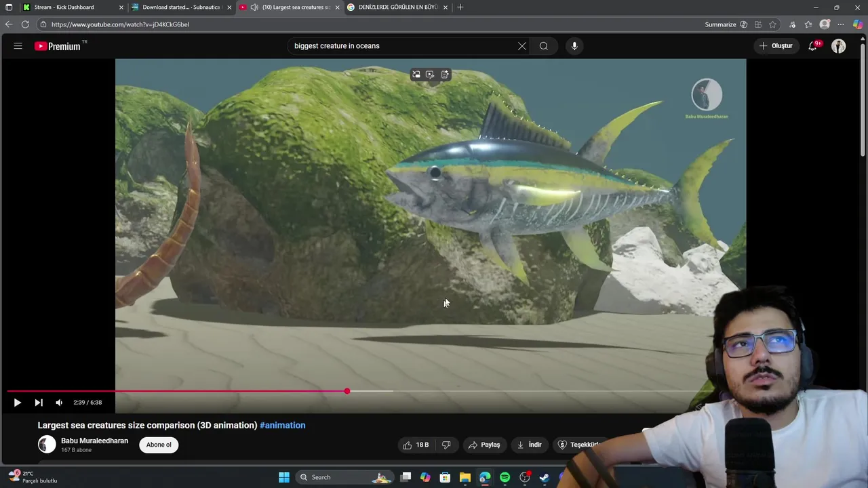The height and width of the screenshot is (488, 868).
Task: Open Copilot from the taskbar
Action: tap(425, 477)
